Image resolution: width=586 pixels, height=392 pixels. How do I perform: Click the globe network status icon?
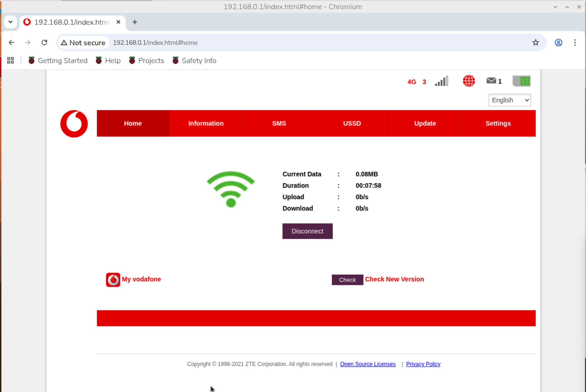pos(469,81)
